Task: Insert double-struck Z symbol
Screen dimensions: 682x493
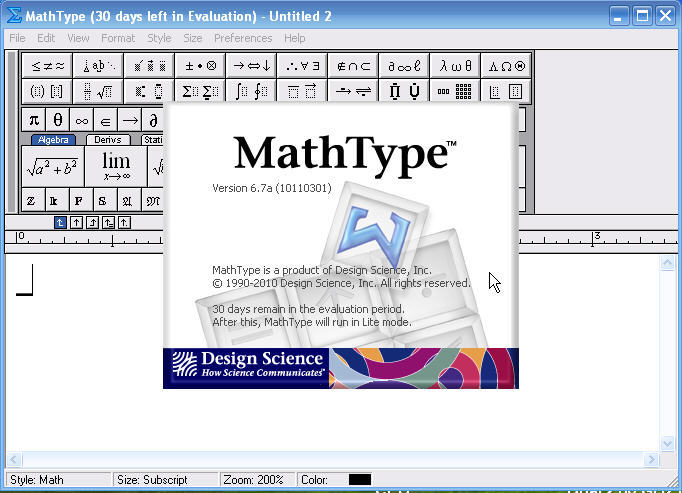Action: 33,201
